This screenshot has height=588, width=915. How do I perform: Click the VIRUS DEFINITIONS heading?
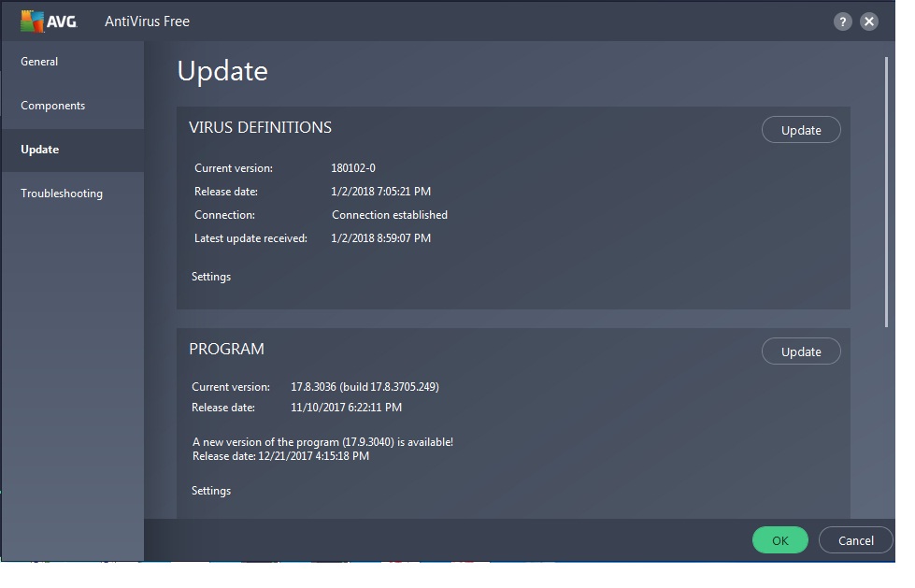(x=260, y=127)
